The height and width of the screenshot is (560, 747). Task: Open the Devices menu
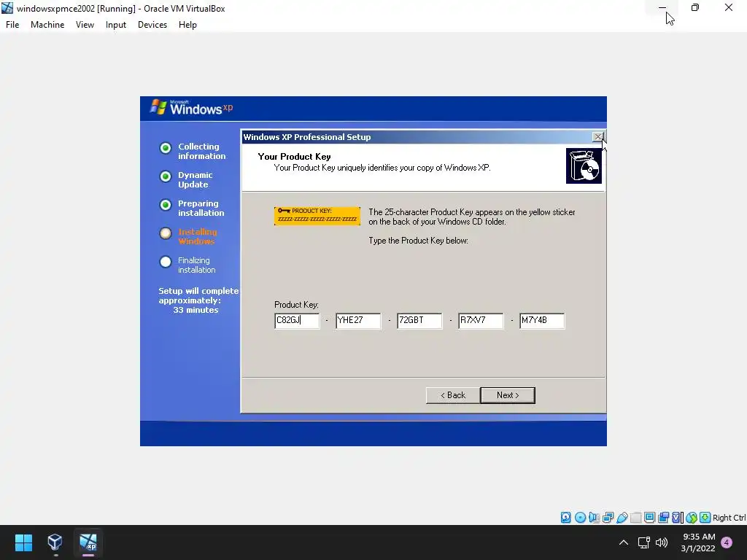click(x=152, y=25)
